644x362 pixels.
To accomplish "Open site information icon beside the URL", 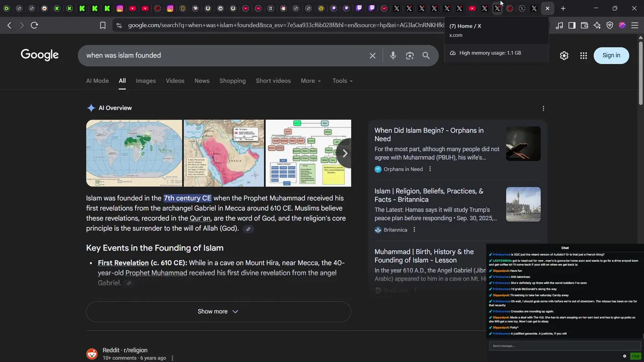I will coord(118,25).
